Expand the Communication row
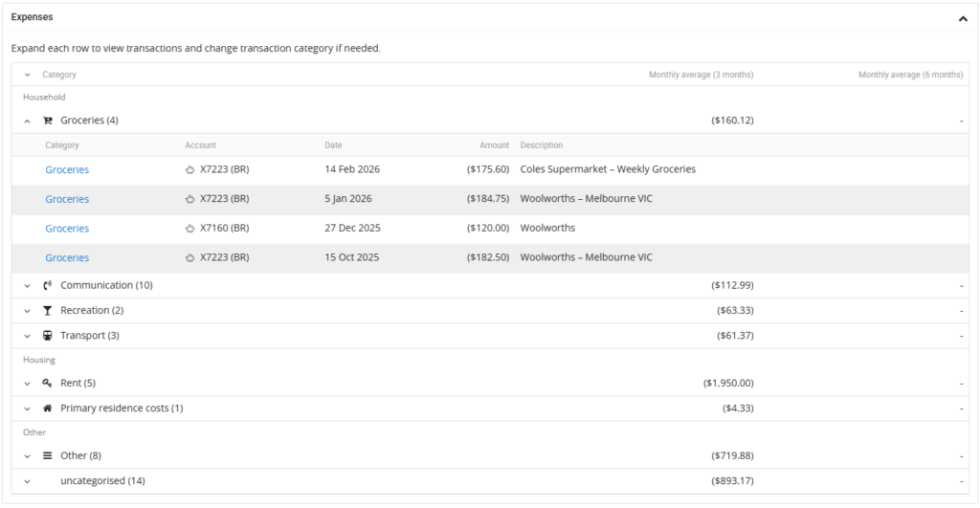 coord(28,285)
